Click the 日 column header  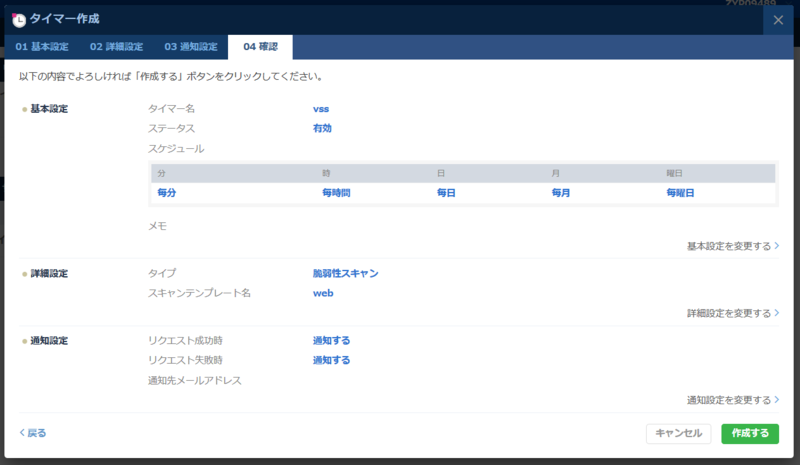point(441,174)
